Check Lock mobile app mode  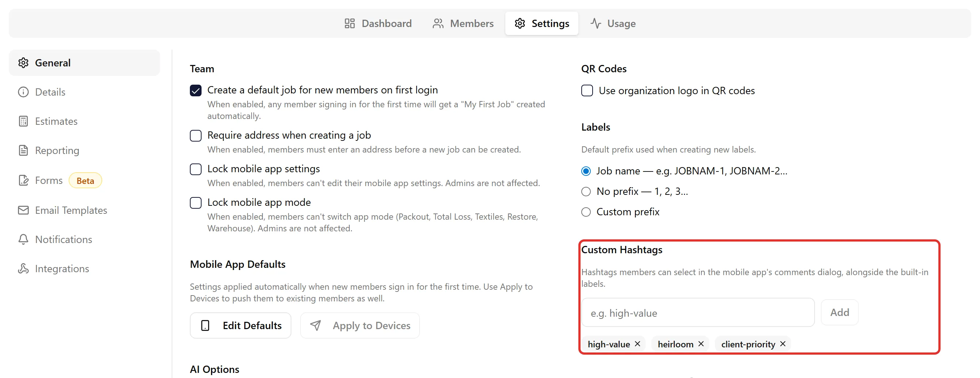coord(196,203)
